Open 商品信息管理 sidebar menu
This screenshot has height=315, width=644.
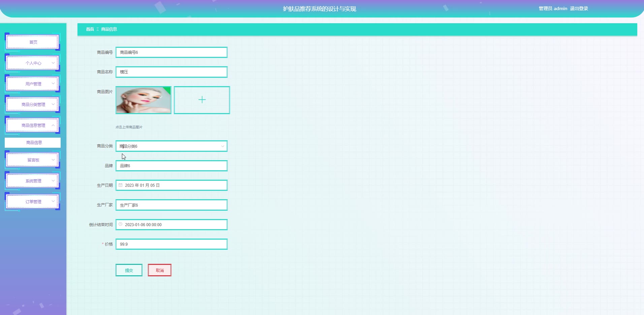(x=33, y=125)
